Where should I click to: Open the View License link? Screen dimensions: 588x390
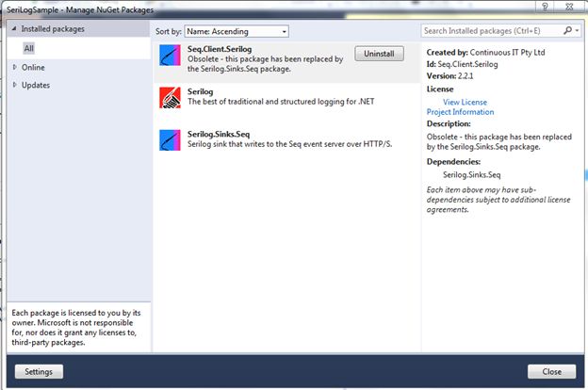465,102
